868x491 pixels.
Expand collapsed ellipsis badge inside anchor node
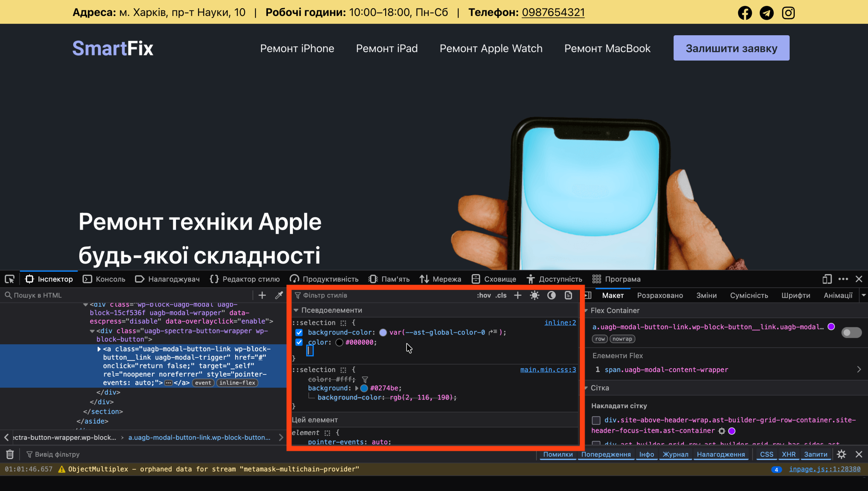click(168, 383)
